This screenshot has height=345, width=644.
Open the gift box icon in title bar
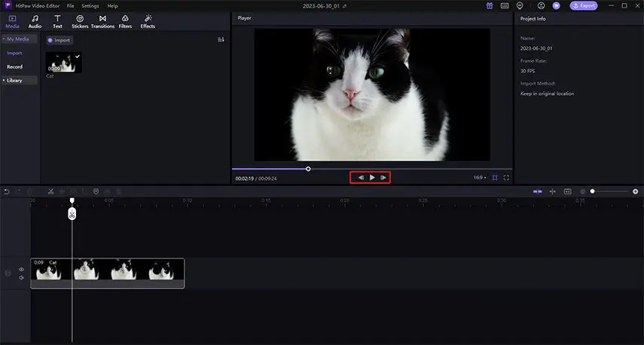point(490,5)
